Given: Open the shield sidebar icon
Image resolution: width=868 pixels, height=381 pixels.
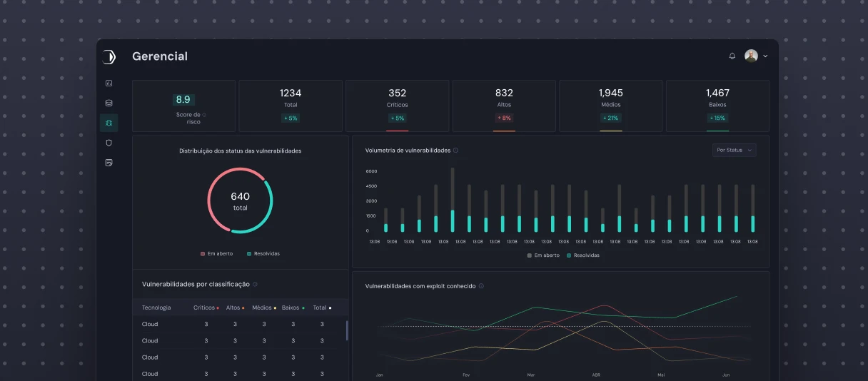Looking at the screenshot, I should point(108,143).
